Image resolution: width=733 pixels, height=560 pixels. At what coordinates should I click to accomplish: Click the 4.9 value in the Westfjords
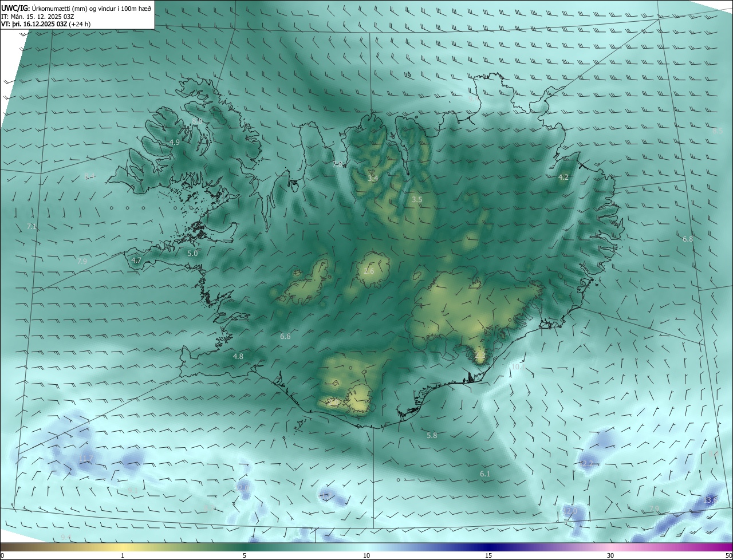tap(175, 142)
